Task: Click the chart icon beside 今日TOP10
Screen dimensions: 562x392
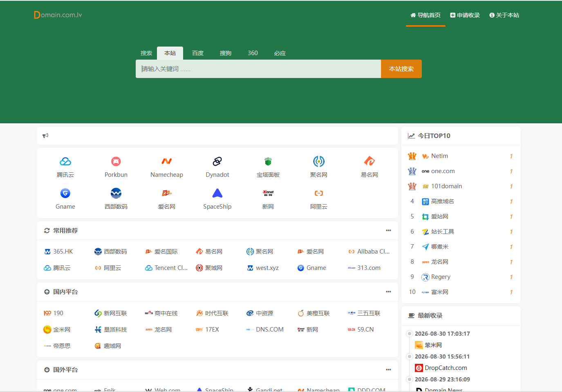Action: [x=411, y=136]
